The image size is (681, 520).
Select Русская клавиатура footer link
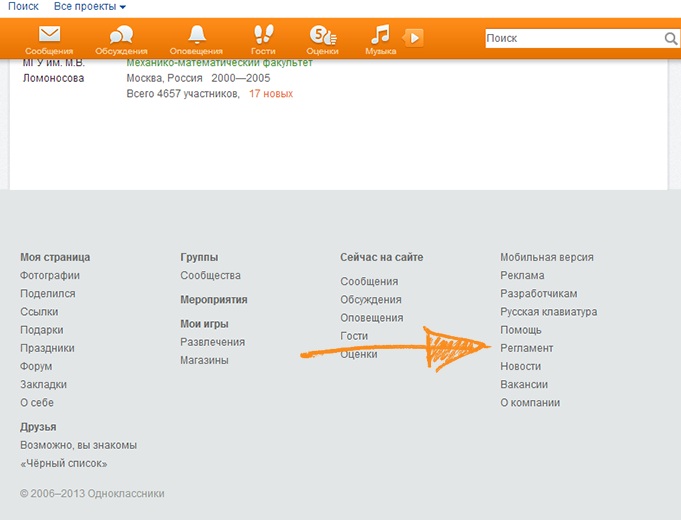(548, 312)
